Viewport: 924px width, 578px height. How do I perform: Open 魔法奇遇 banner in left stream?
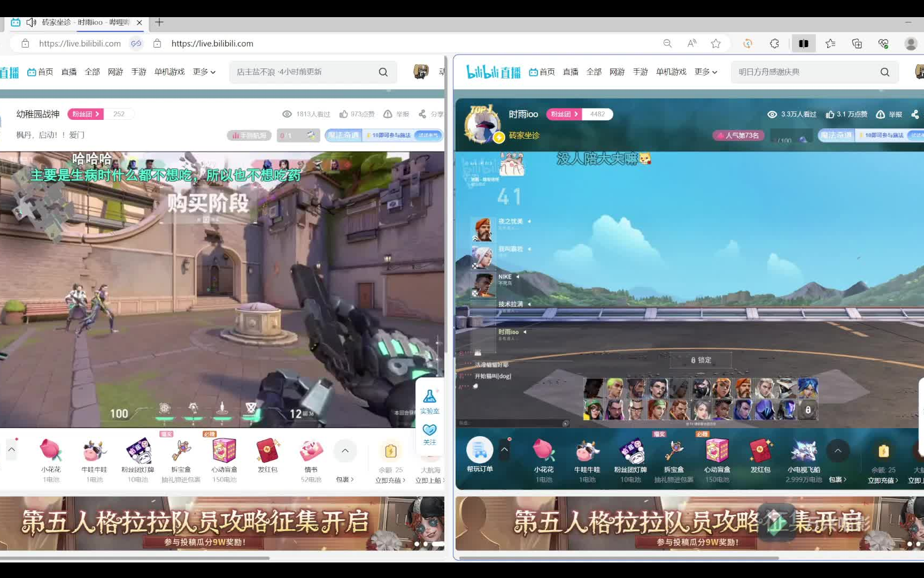384,135
